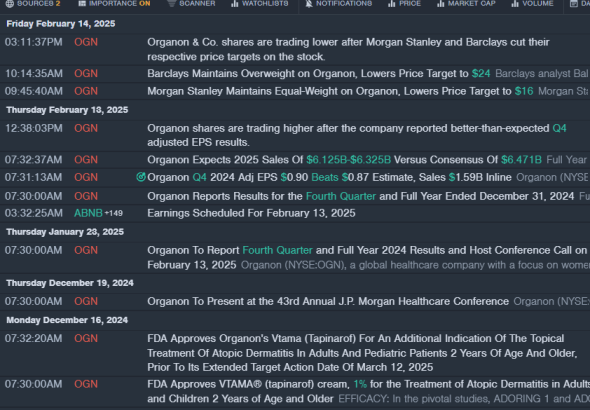590x410 pixels.
Task: Click OGN ticker in January 23 row
Action: [86, 250]
